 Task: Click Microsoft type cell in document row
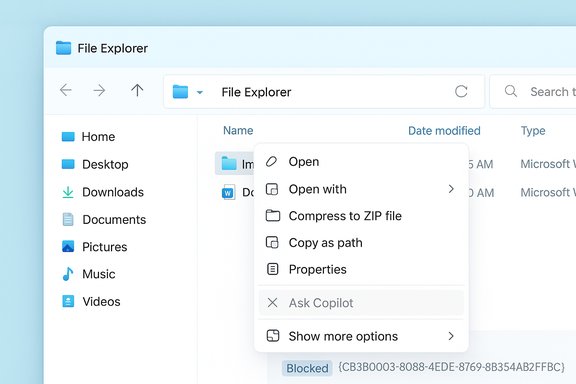coord(548,192)
